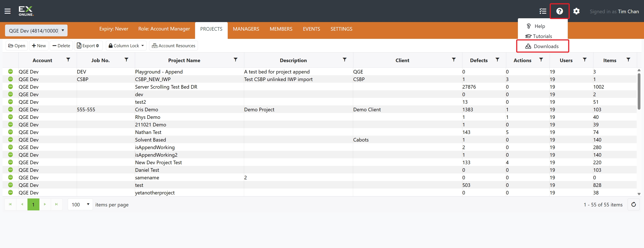
Task: Open the hamburger navigation menu
Action: click(x=8, y=11)
